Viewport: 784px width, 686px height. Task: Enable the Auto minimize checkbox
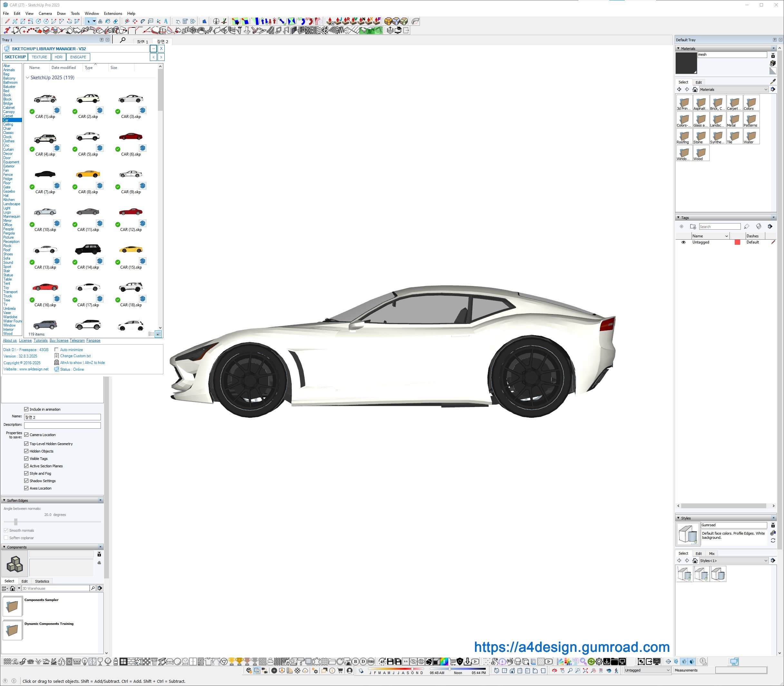[57, 349]
